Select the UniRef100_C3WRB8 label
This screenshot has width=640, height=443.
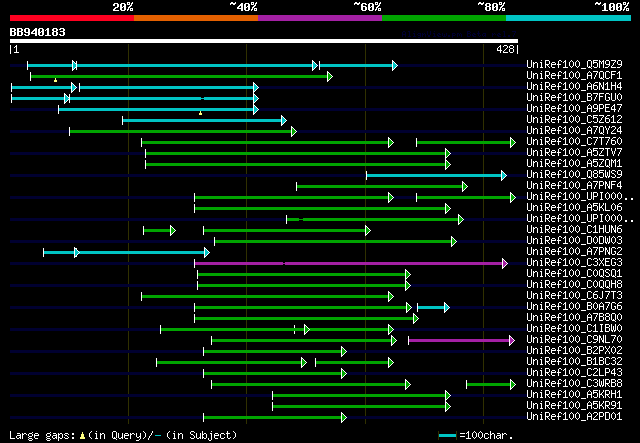tap(574, 384)
